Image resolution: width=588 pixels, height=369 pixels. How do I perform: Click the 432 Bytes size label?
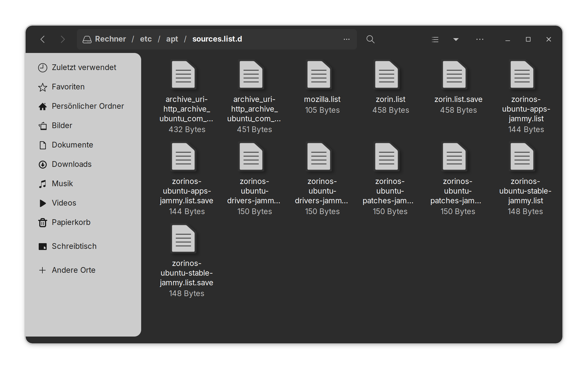point(187,130)
